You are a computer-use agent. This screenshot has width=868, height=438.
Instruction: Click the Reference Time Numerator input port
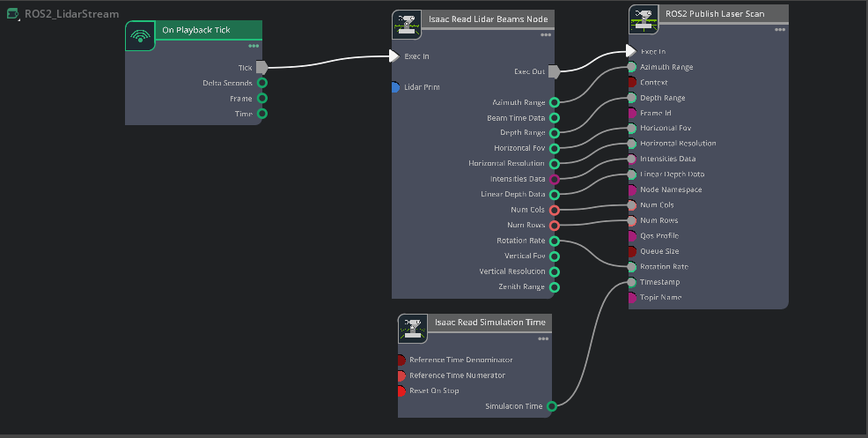point(401,375)
